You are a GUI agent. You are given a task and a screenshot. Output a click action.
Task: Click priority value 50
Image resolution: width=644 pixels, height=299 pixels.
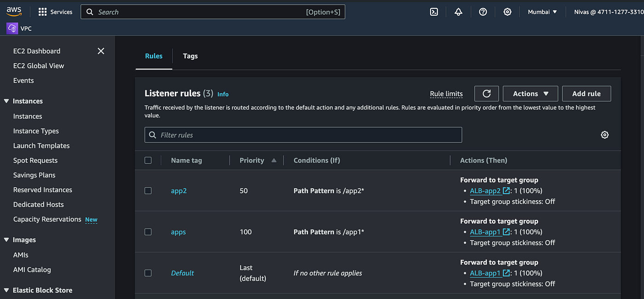coord(244,190)
